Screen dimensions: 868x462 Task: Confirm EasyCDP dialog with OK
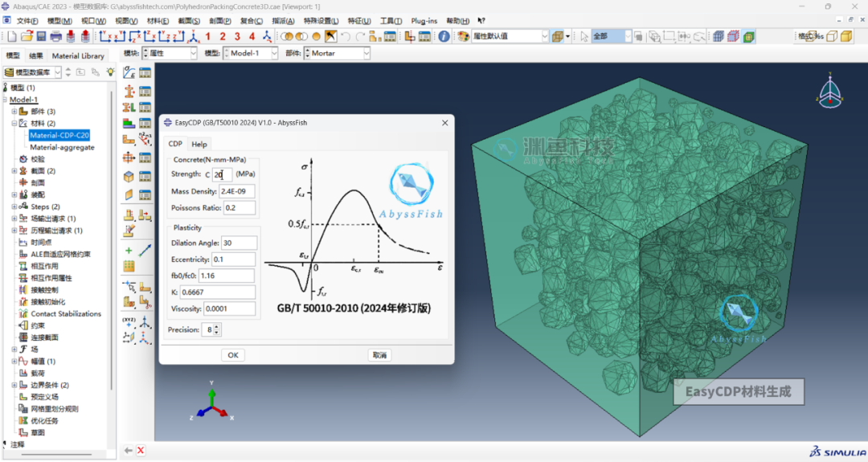(233, 355)
